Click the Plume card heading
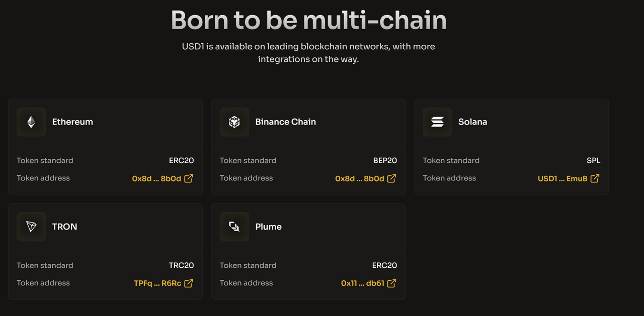The width and height of the screenshot is (644, 316). tap(268, 227)
